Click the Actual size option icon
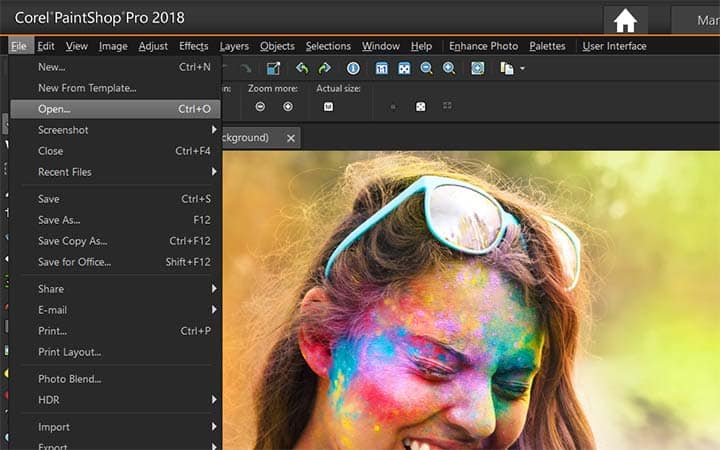Image resolution: width=720 pixels, height=450 pixels. (328, 107)
